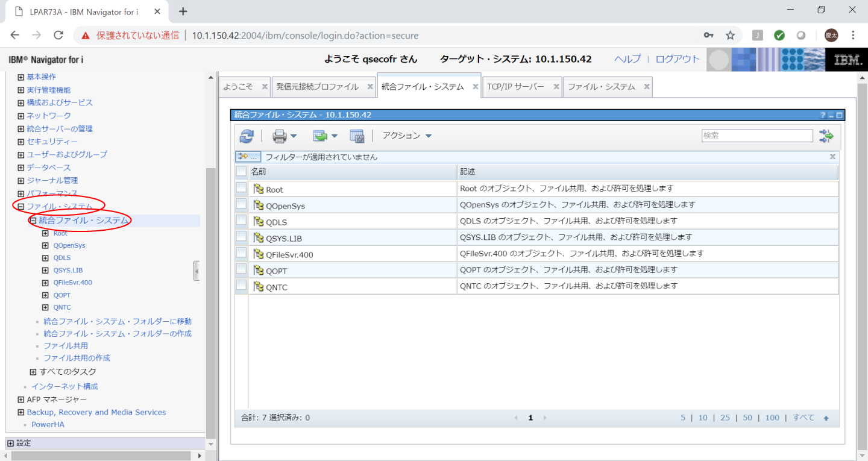
Task: Open the PowerHA link
Action: point(48,424)
